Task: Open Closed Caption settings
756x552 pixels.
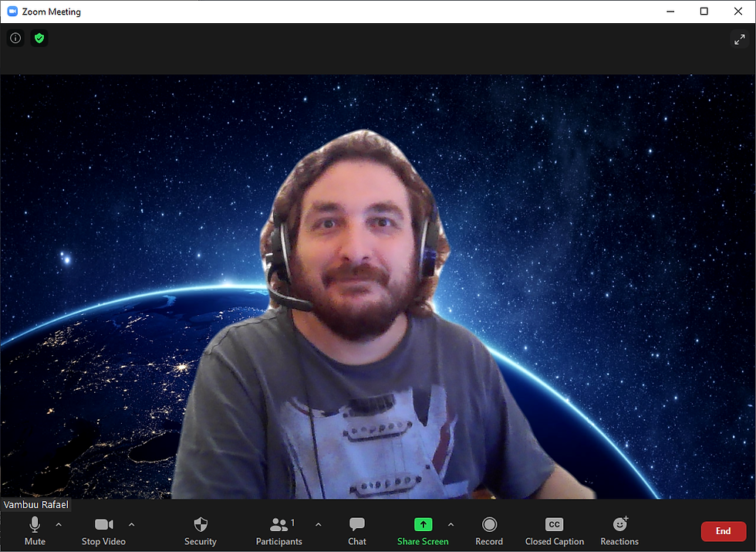Action: (x=555, y=530)
